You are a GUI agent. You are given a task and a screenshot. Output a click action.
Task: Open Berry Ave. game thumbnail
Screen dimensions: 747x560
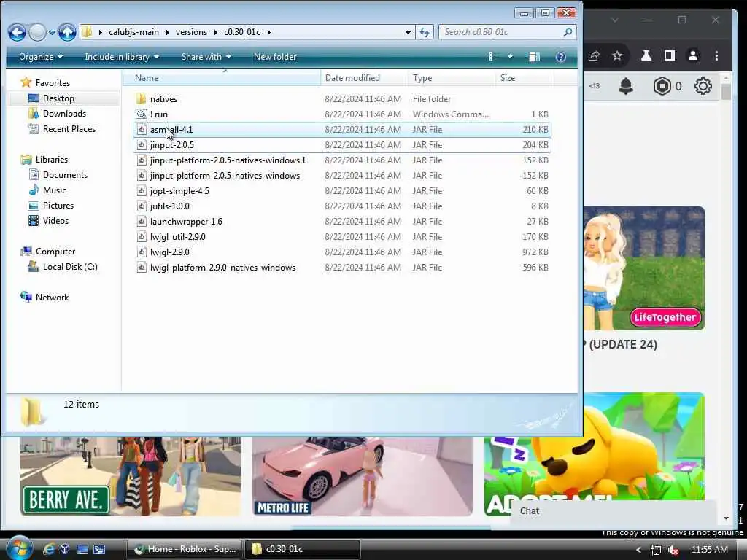tap(130, 477)
